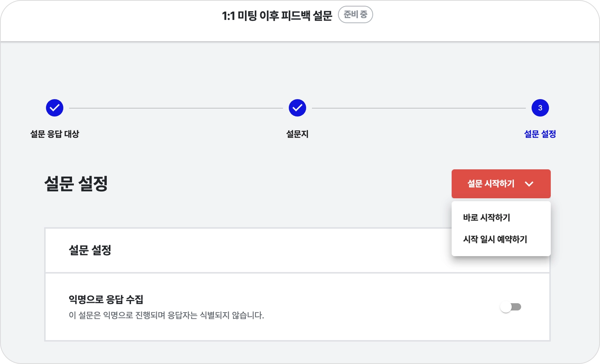This screenshot has width=600, height=364.
Task: Click the checkmark icon for 설문지 step
Action: pos(297,108)
